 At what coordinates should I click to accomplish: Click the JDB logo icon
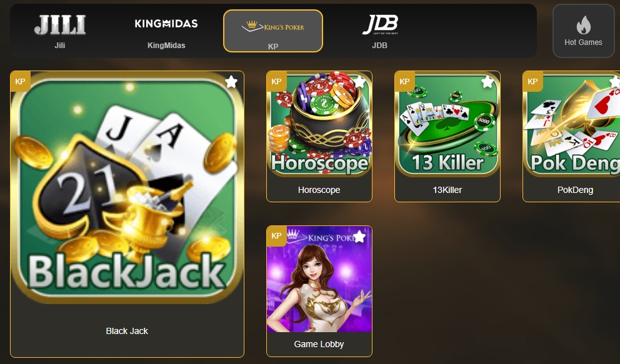click(379, 25)
